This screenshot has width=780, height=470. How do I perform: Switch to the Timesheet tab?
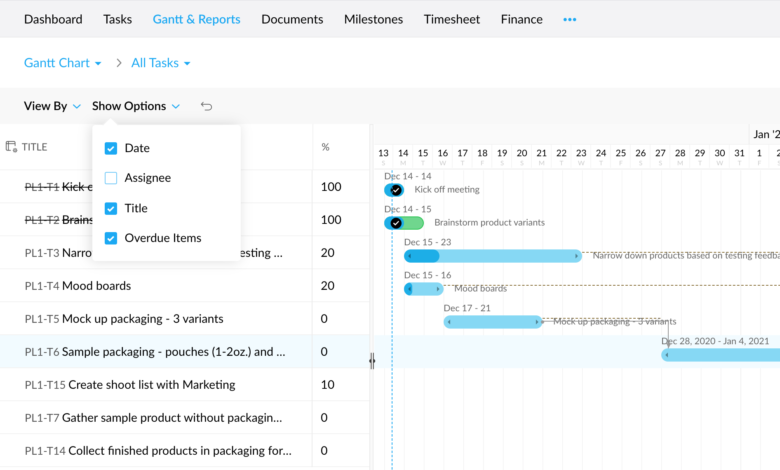coord(452,19)
